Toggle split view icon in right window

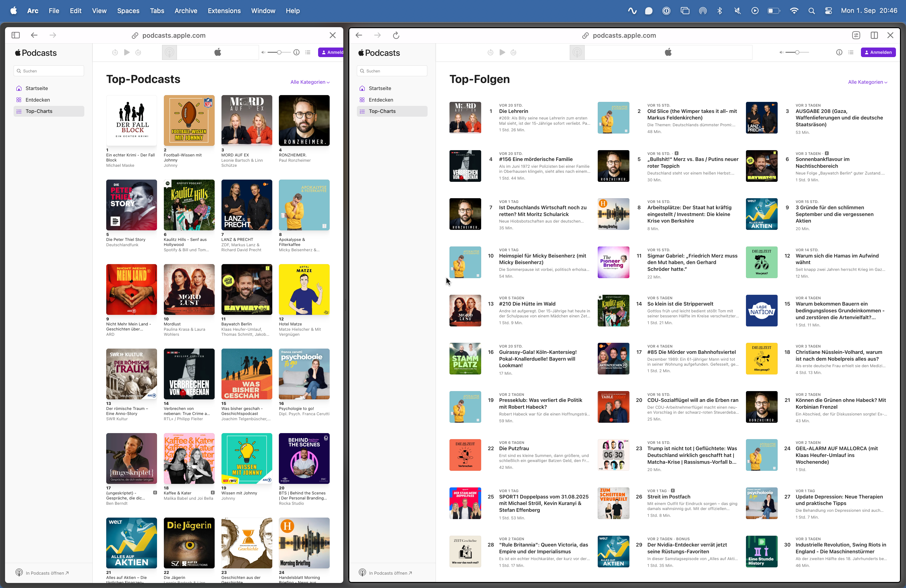(x=874, y=35)
